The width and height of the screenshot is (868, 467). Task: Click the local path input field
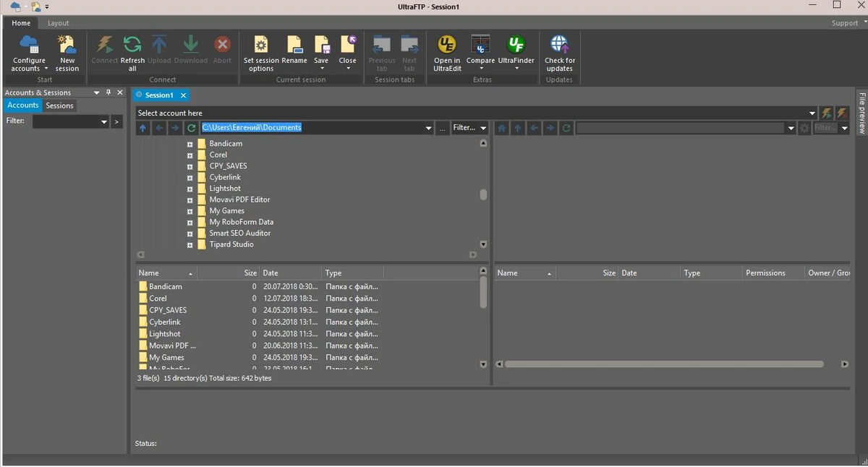point(312,128)
